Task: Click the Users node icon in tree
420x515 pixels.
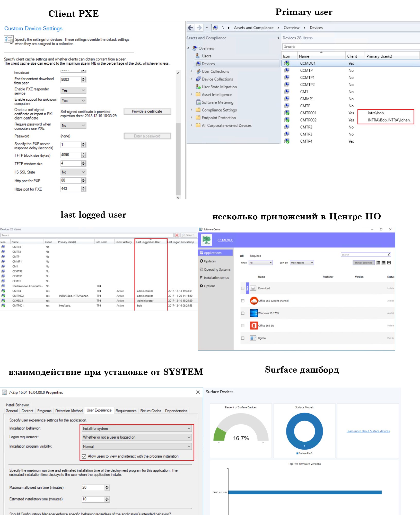Action: click(x=198, y=56)
